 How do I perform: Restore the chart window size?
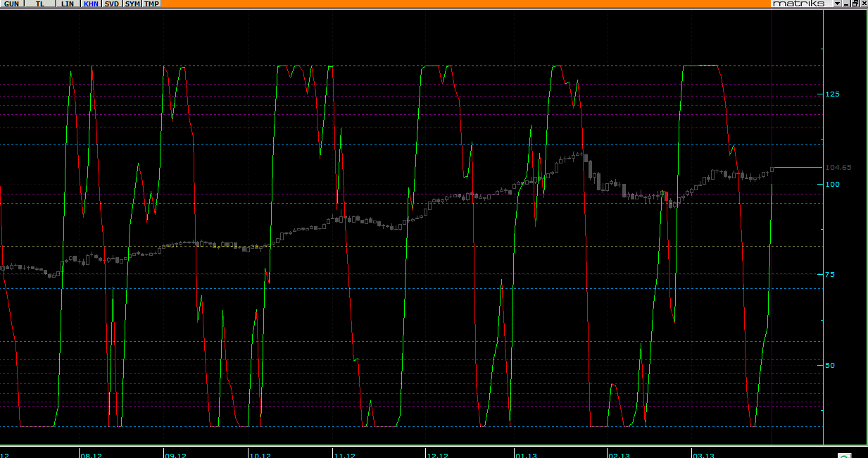click(854, 4)
